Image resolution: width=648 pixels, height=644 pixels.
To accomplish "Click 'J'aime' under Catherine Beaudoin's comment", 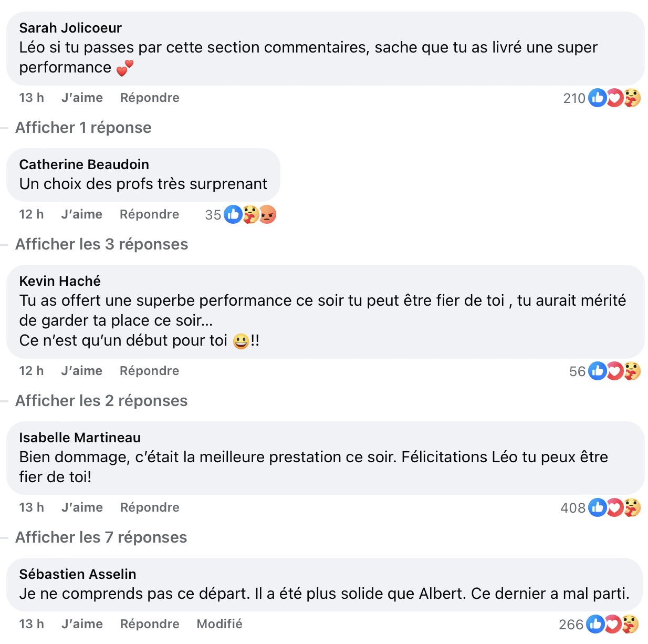I will [81, 214].
